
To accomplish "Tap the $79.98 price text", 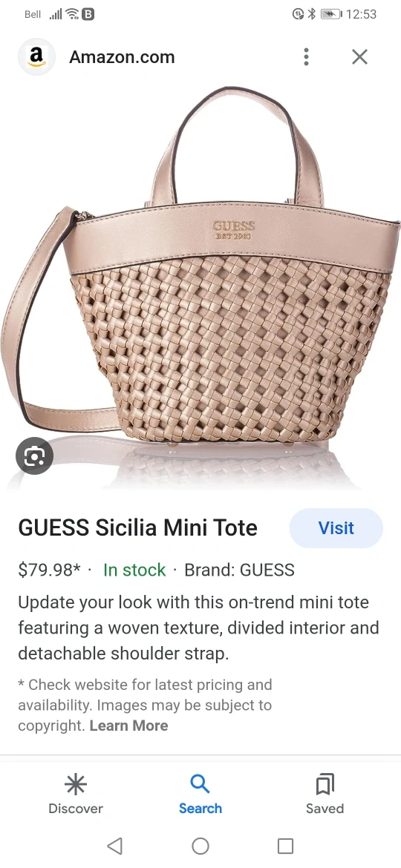I will 49,571.
